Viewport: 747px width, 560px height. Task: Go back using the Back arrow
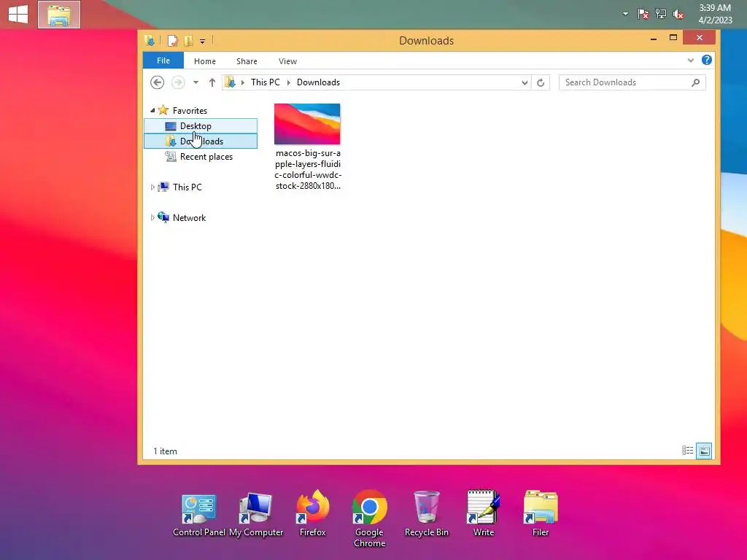[158, 82]
